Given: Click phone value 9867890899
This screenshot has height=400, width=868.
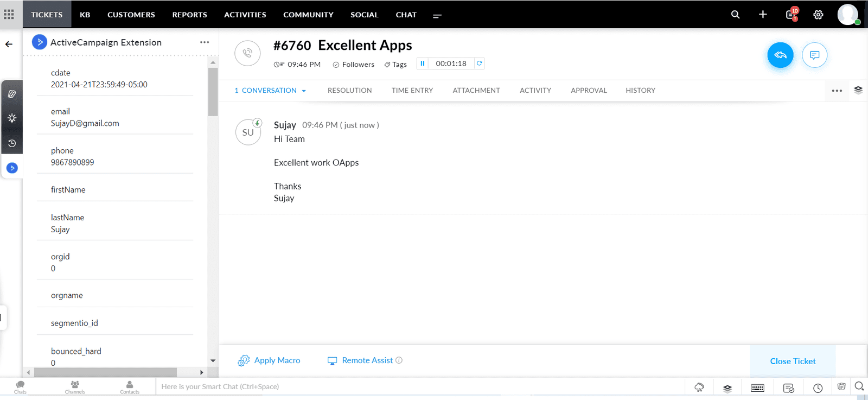Looking at the screenshot, I should 73,162.
